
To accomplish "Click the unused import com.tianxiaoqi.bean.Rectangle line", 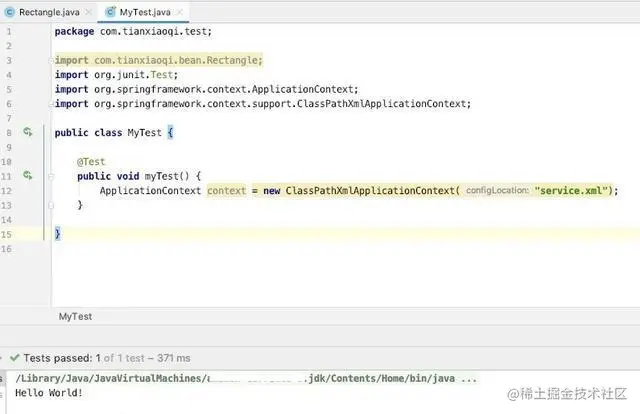I will tap(158, 60).
